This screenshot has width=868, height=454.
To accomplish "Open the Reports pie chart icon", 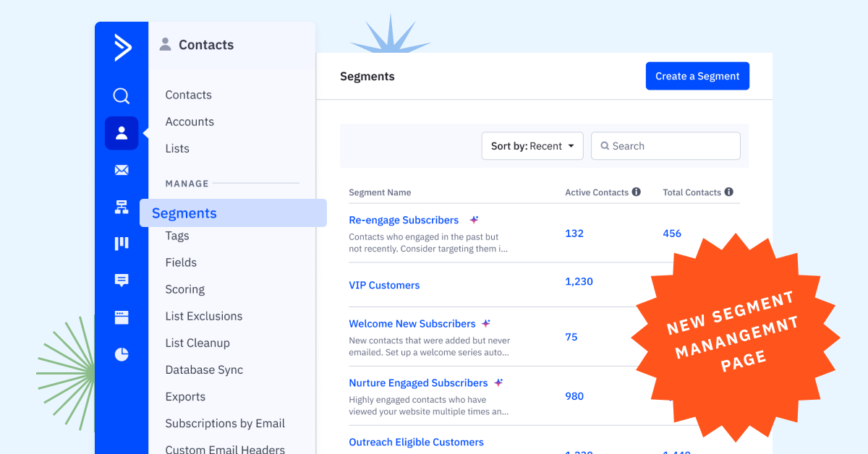I will [x=122, y=354].
